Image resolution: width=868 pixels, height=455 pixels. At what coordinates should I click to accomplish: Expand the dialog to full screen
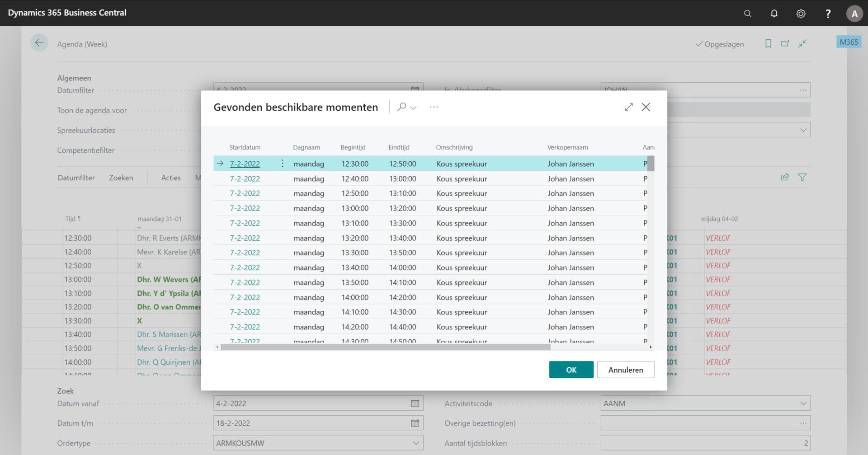pyautogui.click(x=629, y=107)
